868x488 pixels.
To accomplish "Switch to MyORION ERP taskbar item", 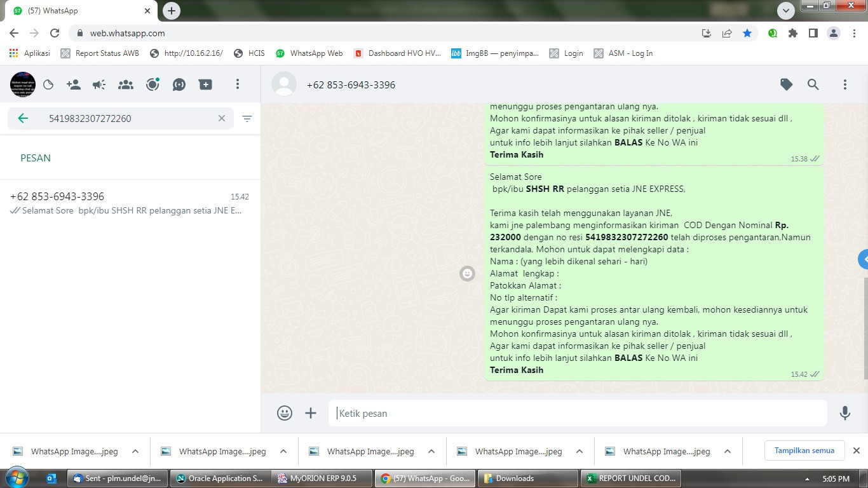I will (322, 478).
